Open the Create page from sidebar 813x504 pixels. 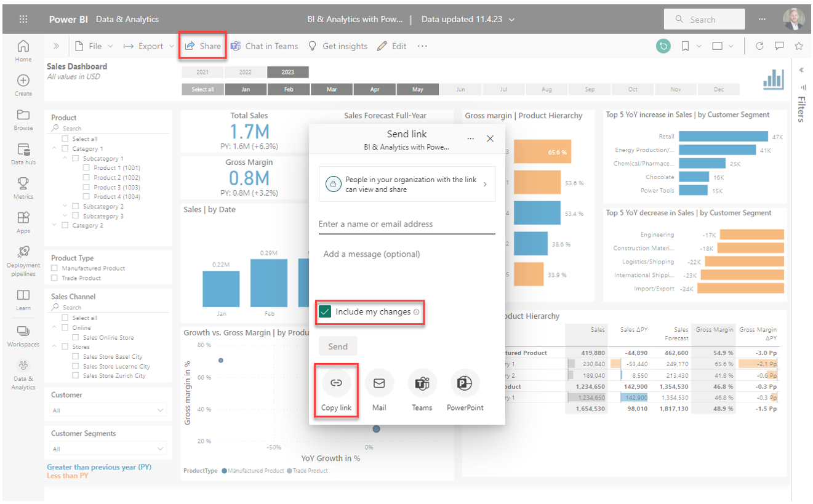click(x=23, y=85)
